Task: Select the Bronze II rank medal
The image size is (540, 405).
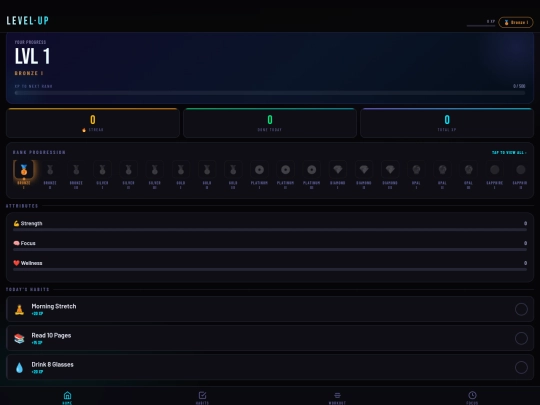Action: tap(50, 169)
